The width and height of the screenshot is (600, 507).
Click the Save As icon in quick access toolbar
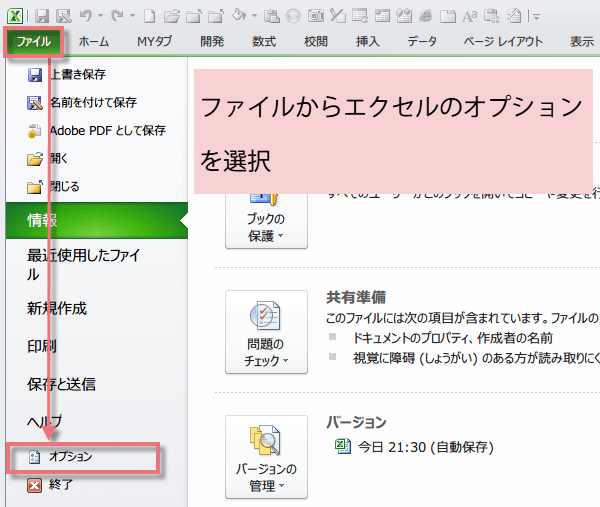pyautogui.click(x=64, y=16)
